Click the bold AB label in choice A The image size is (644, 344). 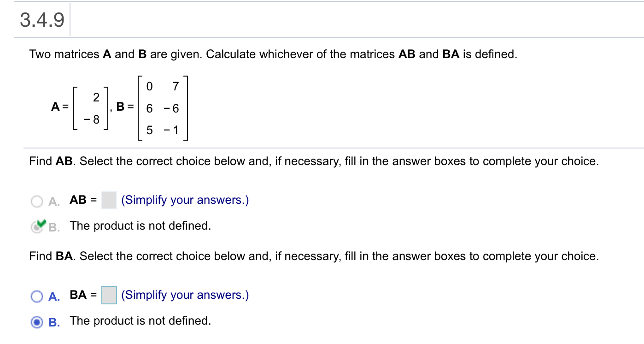pyautogui.click(x=77, y=200)
